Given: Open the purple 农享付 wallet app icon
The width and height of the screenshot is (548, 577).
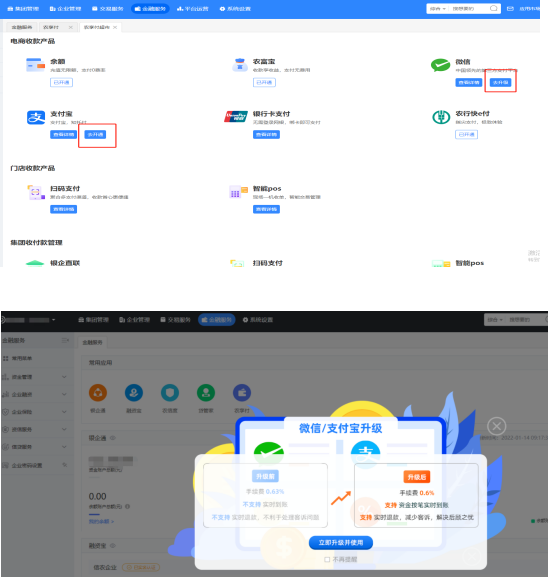Looking at the screenshot, I should pos(242,393).
